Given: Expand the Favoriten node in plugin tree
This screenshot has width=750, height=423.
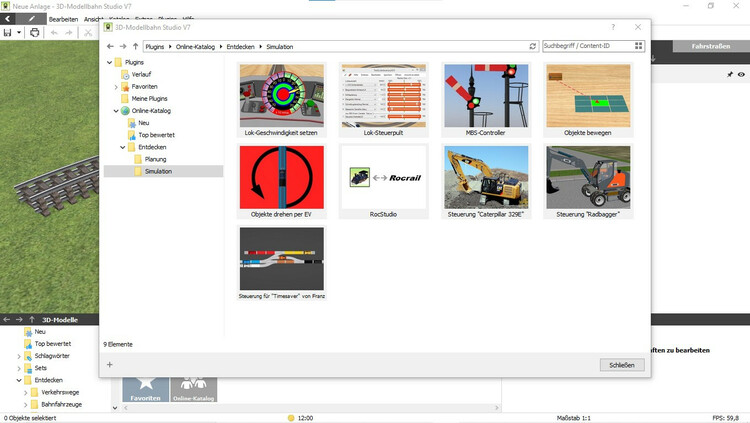Looking at the screenshot, I should pyautogui.click(x=116, y=87).
